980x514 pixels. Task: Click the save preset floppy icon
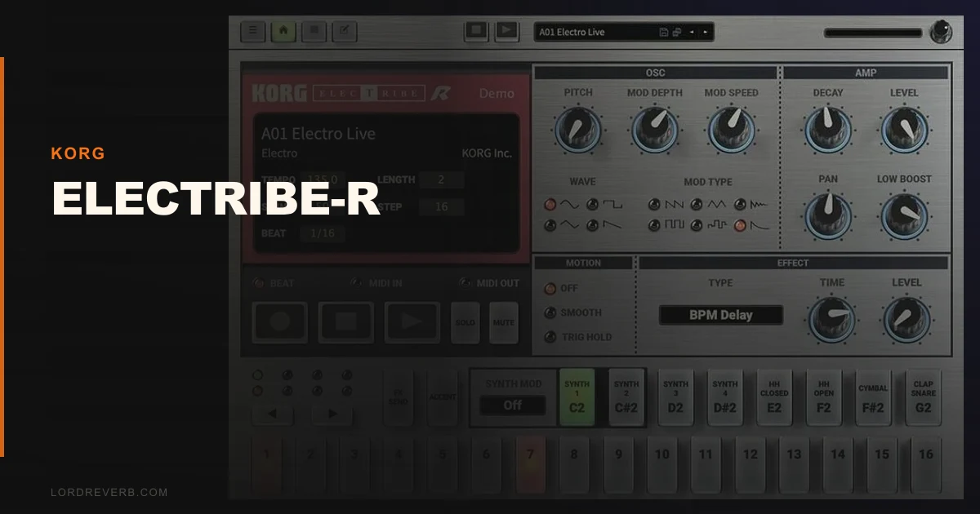click(x=664, y=33)
